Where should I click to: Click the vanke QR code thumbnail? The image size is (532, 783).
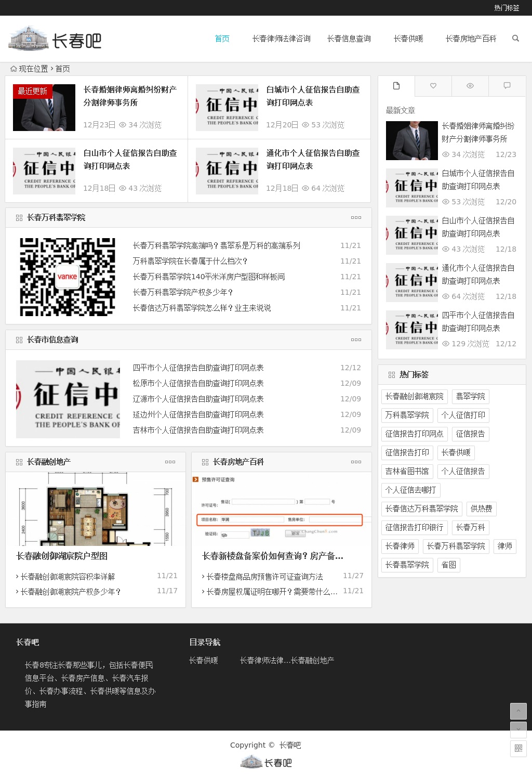[68, 277]
